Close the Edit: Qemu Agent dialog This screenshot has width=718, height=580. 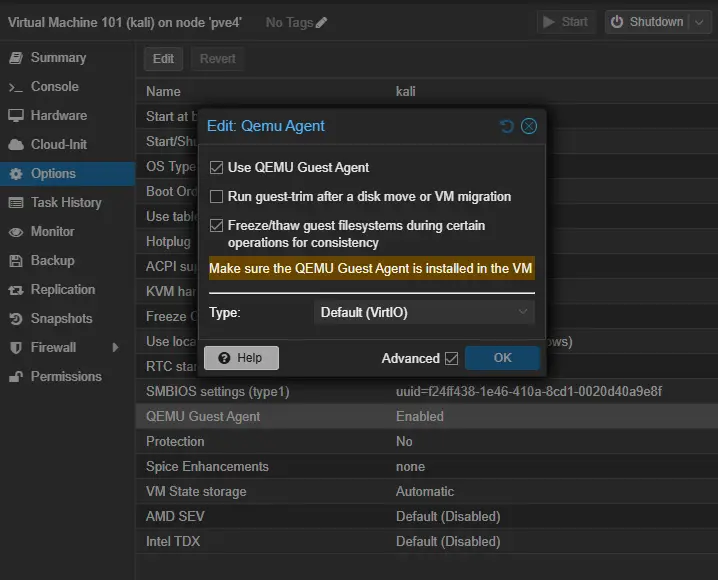click(529, 126)
